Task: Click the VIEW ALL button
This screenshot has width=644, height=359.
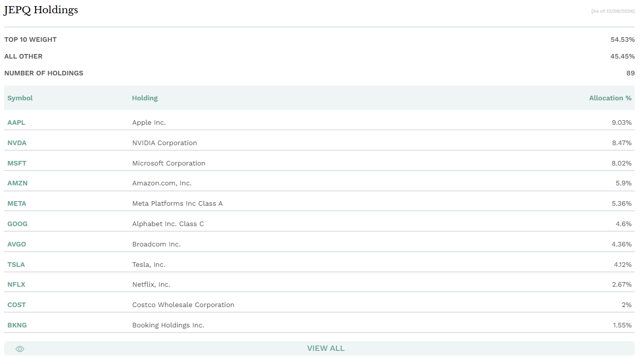Action: pyautogui.click(x=319, y=348)
